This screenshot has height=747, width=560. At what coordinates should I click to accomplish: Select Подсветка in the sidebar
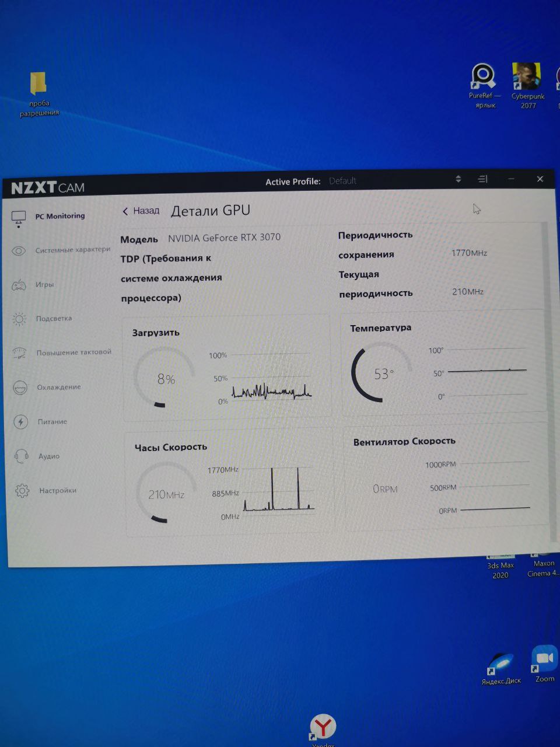(54, 319)
